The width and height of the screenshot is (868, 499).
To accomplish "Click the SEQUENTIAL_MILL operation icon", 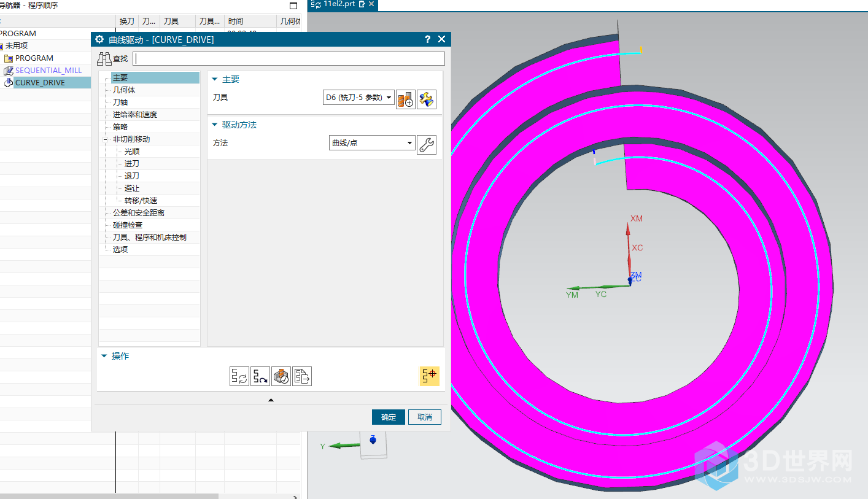I will pyautogui.click(x=9, y=71).
